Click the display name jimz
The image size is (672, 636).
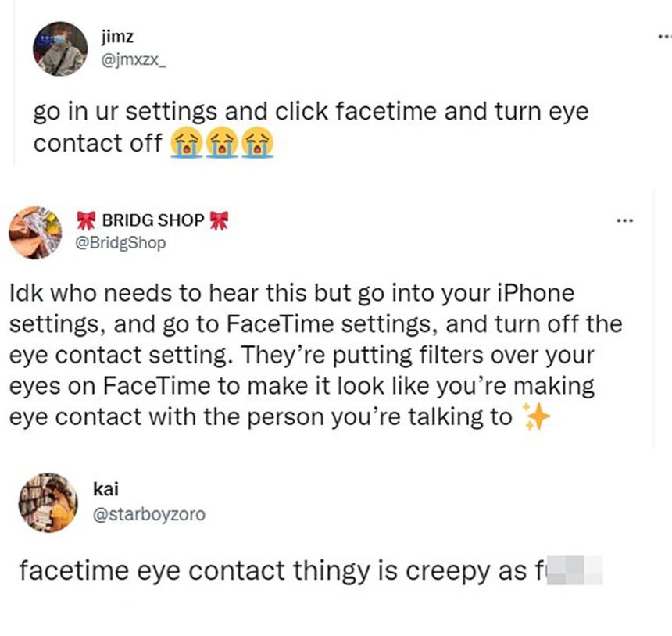point(116,35)
